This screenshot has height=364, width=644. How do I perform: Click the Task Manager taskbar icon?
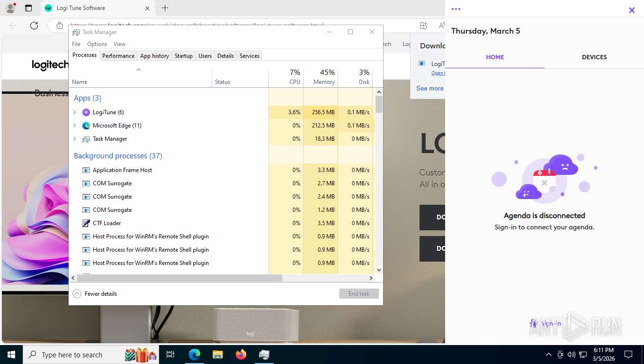[264, 355]
